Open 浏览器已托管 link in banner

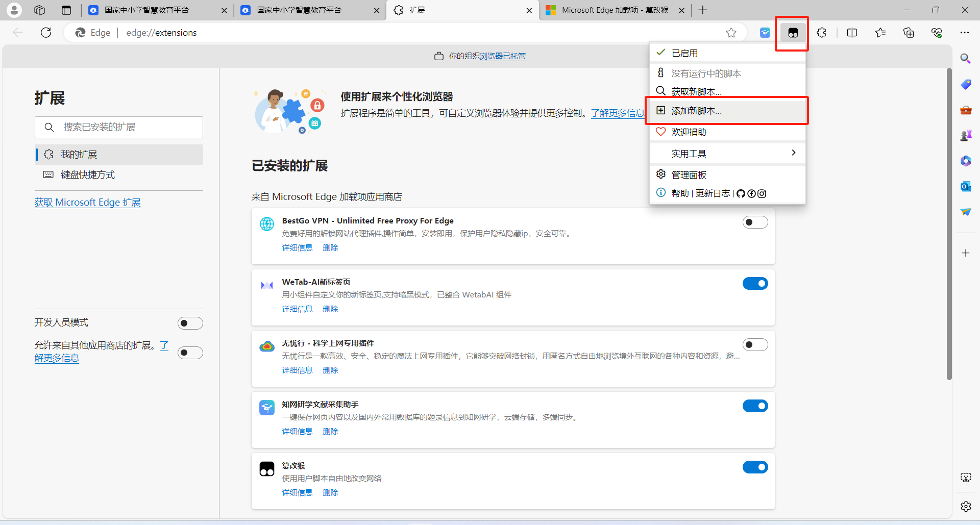point(502,56)
